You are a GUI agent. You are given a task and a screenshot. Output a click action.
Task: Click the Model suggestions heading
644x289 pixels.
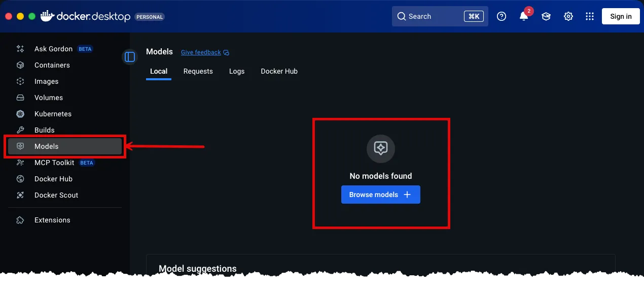point(198,269)
